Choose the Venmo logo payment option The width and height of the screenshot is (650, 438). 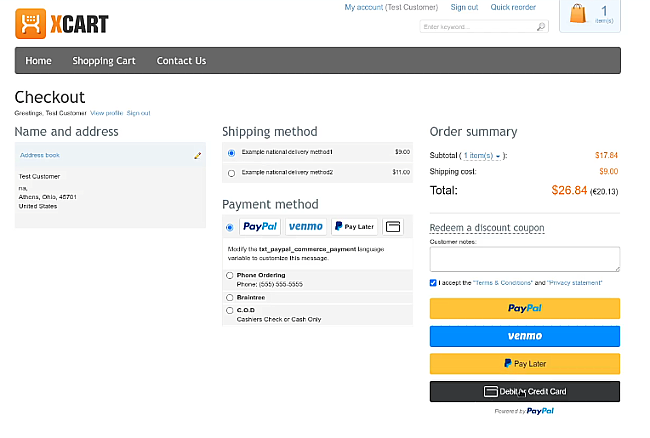pos(306,227)
